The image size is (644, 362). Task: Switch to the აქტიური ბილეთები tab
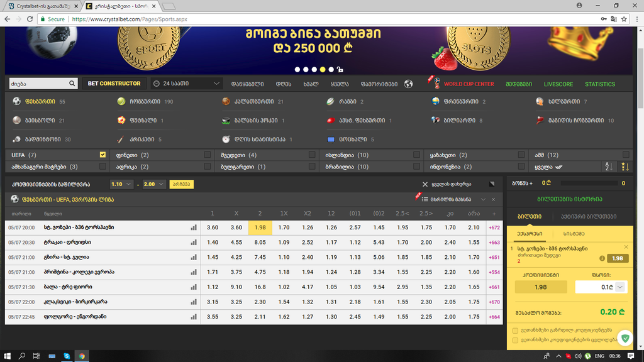click(x=589, y=217)
